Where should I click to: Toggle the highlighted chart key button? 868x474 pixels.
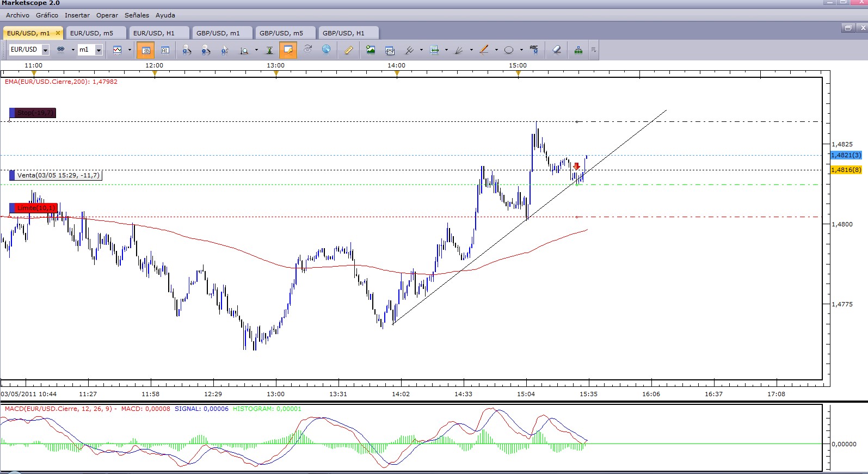288,50
